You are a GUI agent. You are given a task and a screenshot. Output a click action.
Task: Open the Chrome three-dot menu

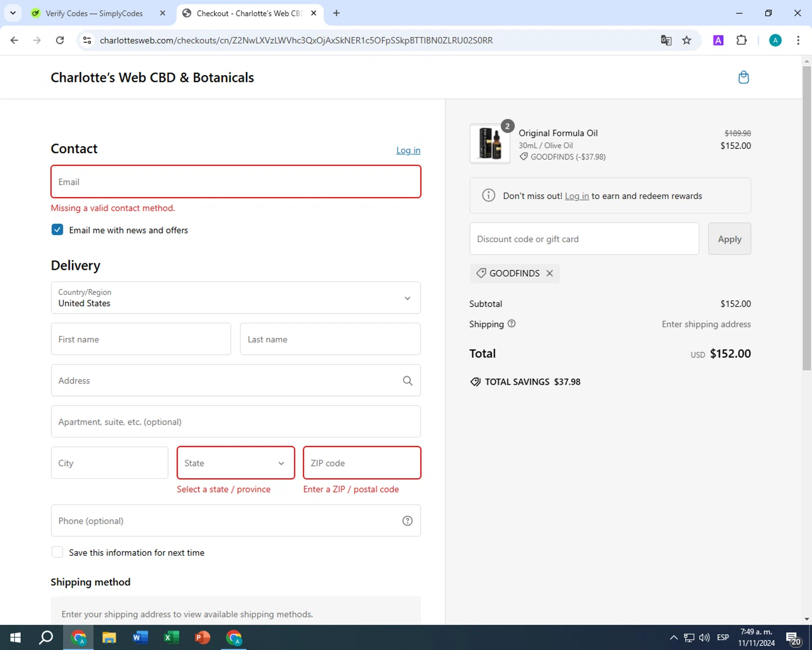[798, 41]
